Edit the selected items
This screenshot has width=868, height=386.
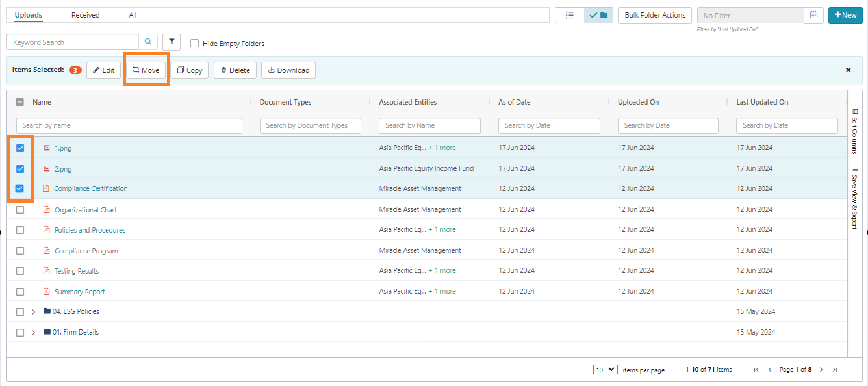click(x=103, y=70)
